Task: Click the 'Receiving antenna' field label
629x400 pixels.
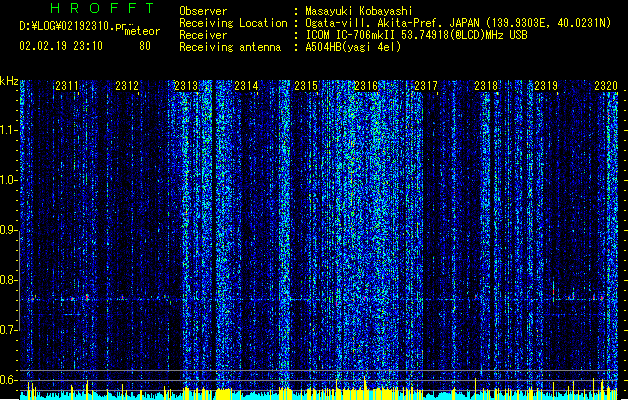Action: point(230,47)
